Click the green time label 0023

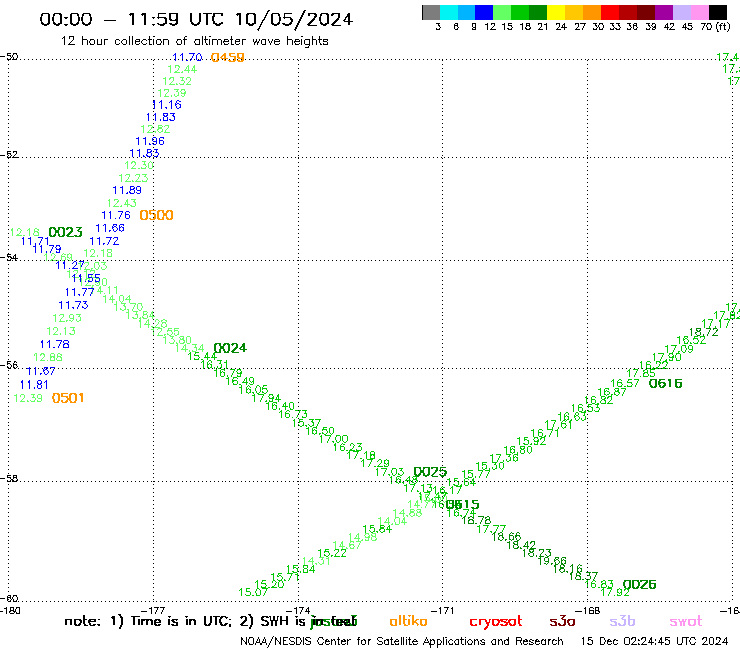tap(66, 232)
